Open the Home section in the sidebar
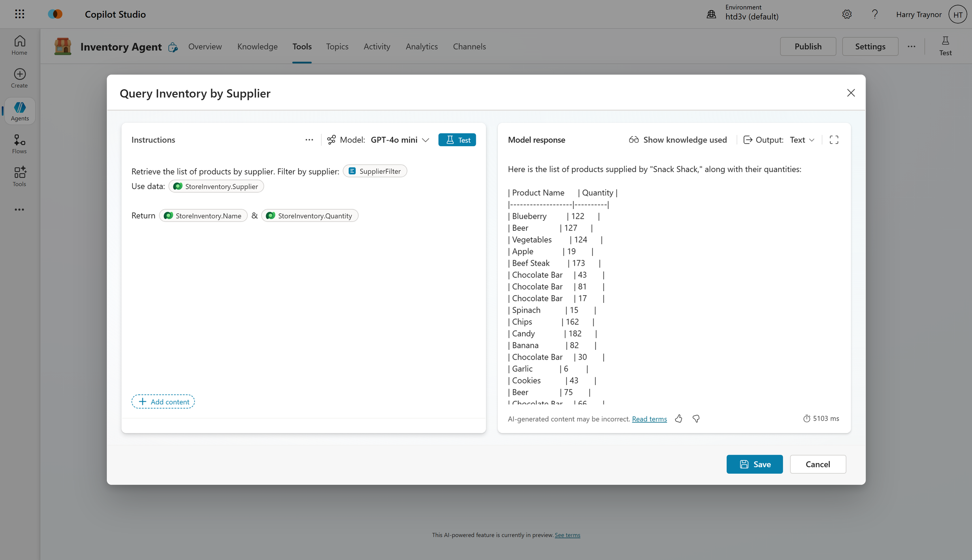This screenshot has height=560, width=972. pos(19,45)
